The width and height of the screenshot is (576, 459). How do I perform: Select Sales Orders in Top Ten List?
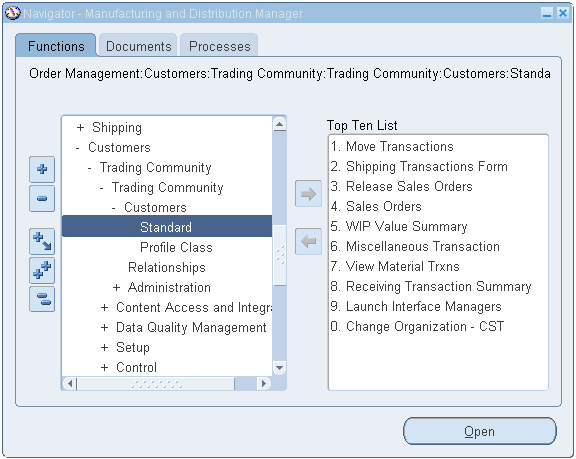(x=376, y=206)
